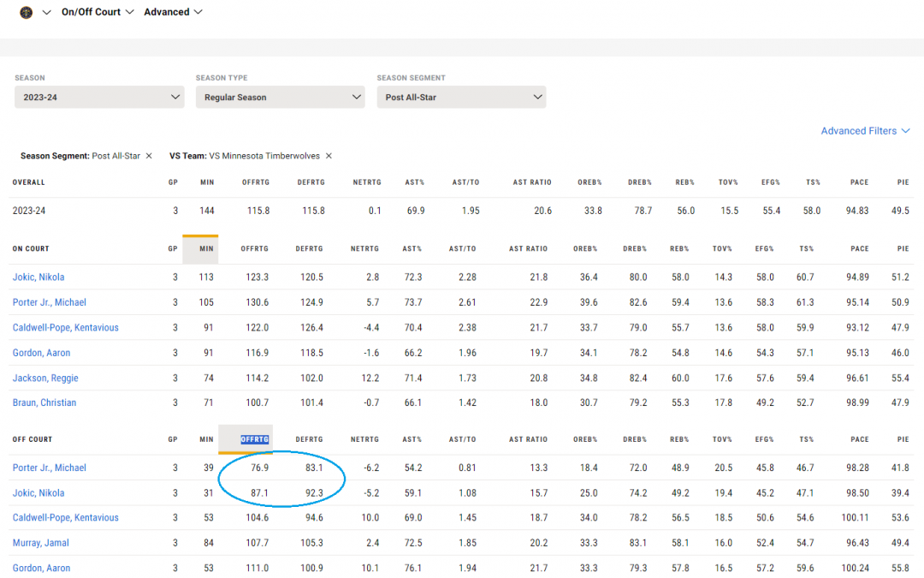Image resolution: width=924 pixels, height=578 pixels.
Task: Click the Overall table header label
Action: (29, 183)
